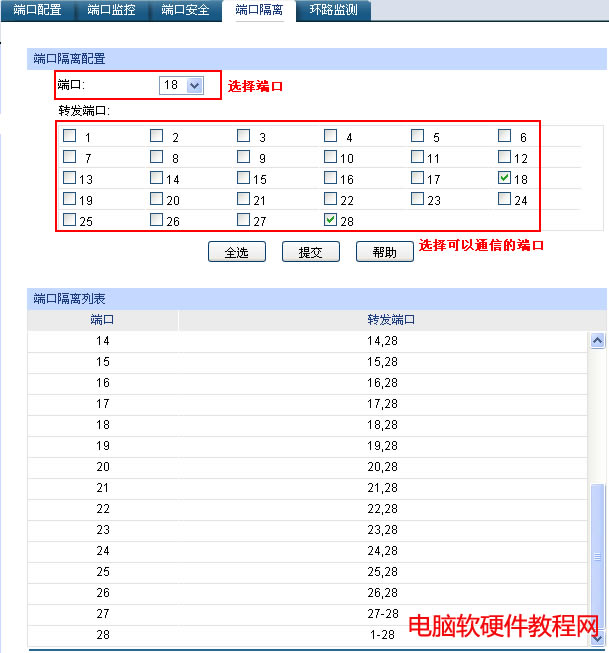Click the 转发端口 column header

390,320
